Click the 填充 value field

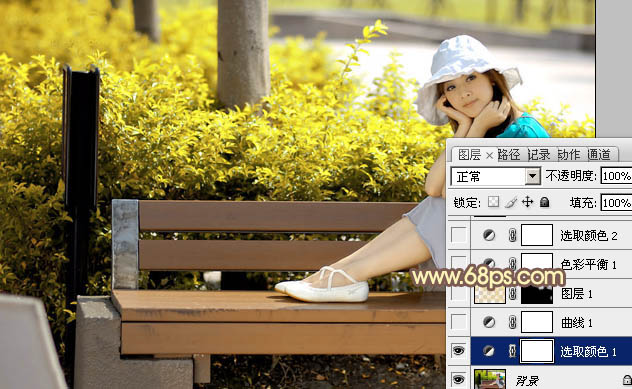[616, 203]
